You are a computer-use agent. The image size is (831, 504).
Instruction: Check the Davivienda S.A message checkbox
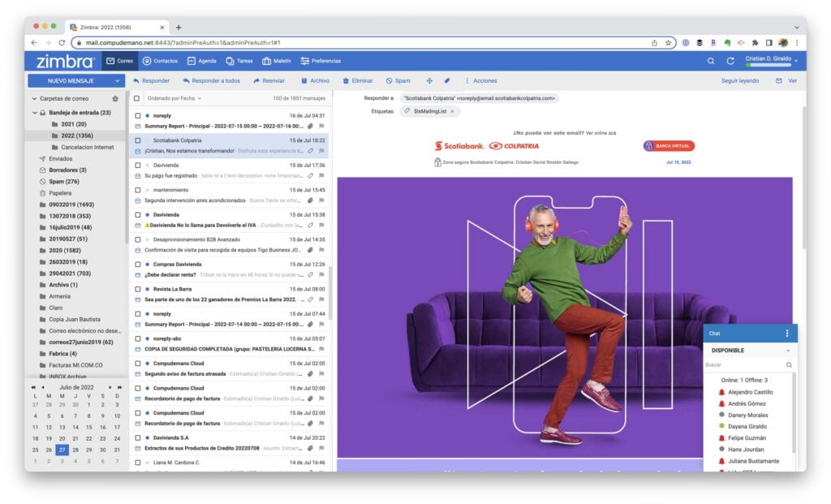138,437
